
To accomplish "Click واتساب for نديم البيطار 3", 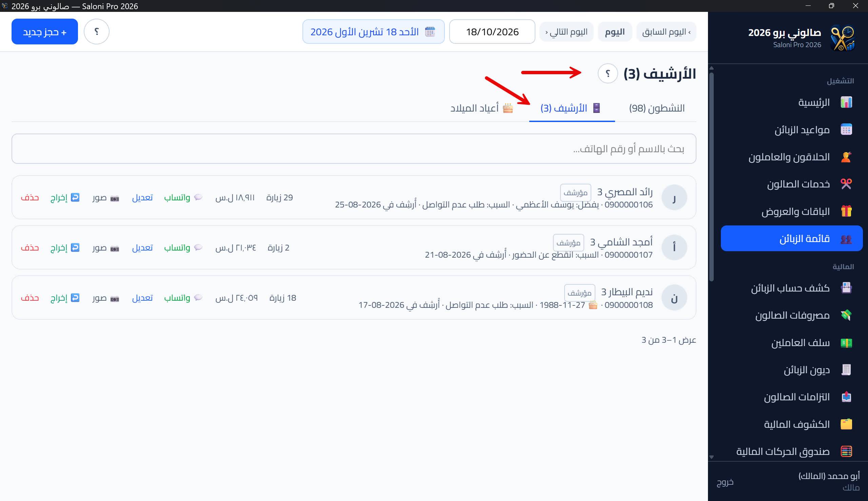I will pyautogui.click(x=183, y=298).
